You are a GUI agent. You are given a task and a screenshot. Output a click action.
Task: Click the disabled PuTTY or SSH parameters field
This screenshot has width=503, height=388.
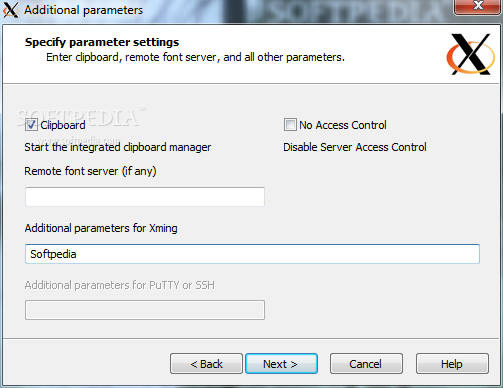[x=145, y=310]
